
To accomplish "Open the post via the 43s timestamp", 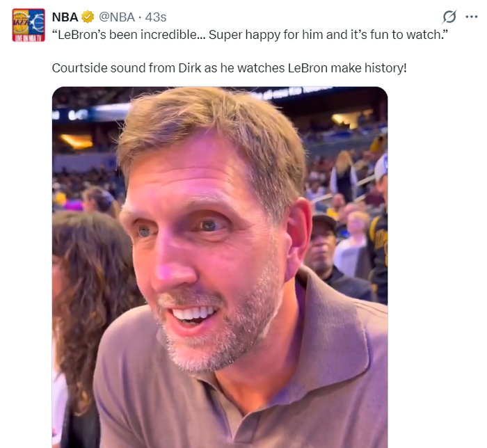I will 155,17.
